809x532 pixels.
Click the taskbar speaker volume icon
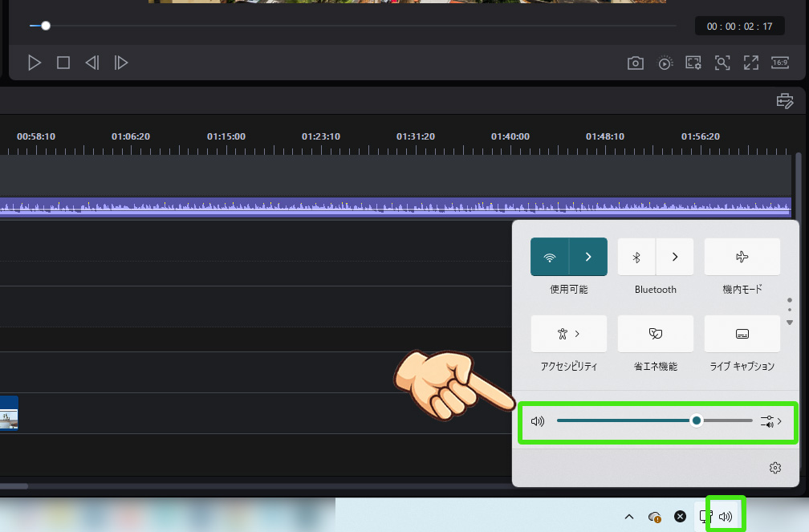coord(726,517)
